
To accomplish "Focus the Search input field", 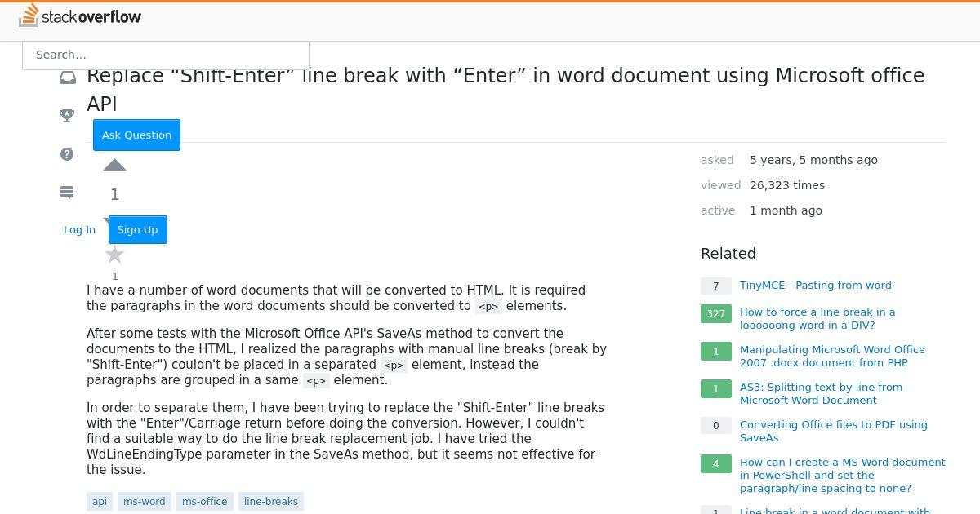I will (166, 55).
